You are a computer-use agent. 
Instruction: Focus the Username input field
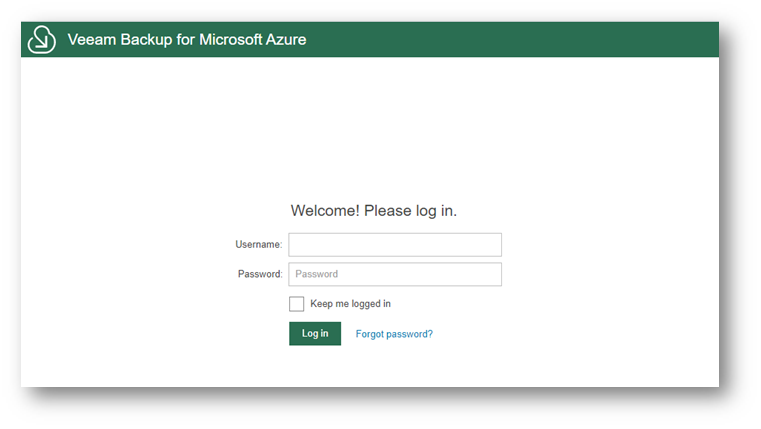(x=395, y=245)
